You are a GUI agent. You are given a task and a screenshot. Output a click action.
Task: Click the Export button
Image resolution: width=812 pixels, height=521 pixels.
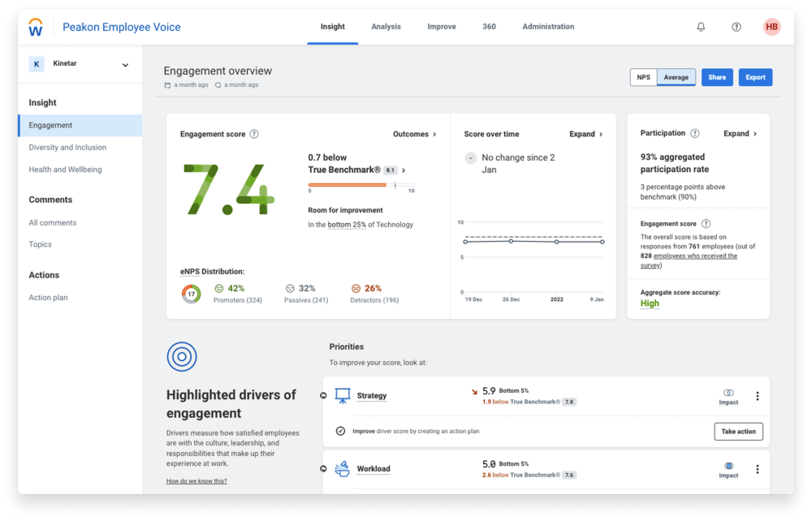(x=755, y=77)
